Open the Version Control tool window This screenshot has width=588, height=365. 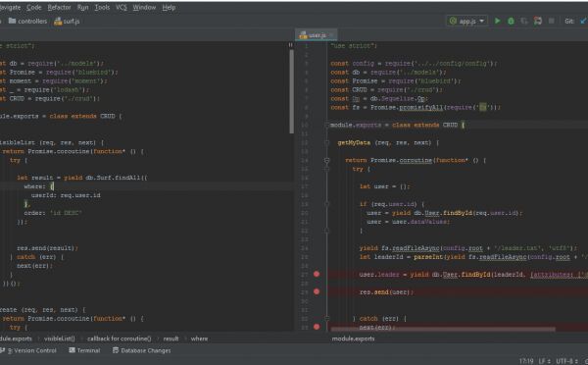pos(29,350)
